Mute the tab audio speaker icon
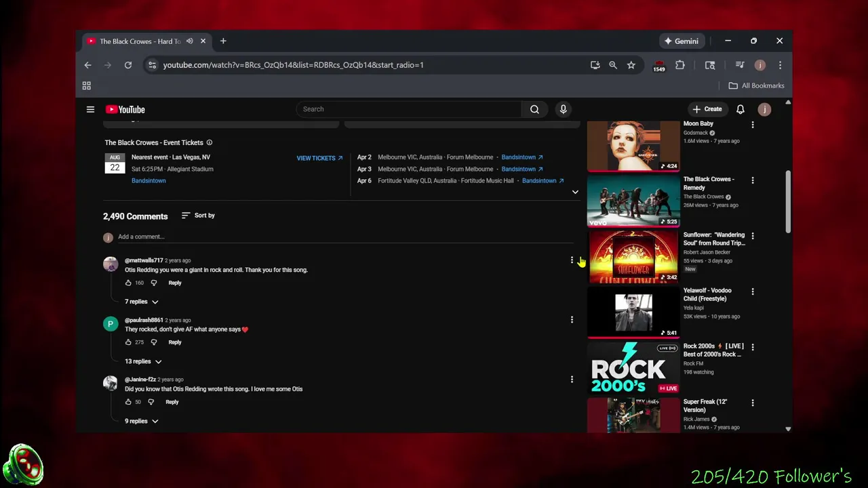Screen dimensions: 868x488 point(190,41)
